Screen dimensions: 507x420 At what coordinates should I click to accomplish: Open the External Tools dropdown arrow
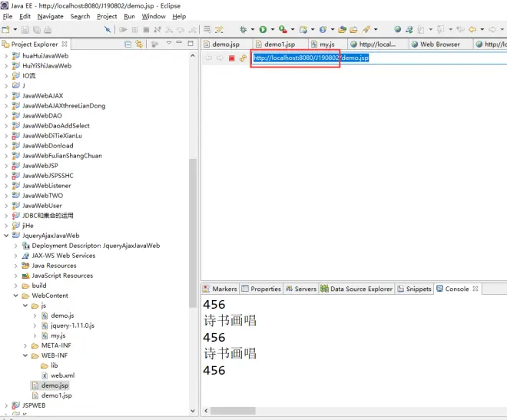[293, 30]
